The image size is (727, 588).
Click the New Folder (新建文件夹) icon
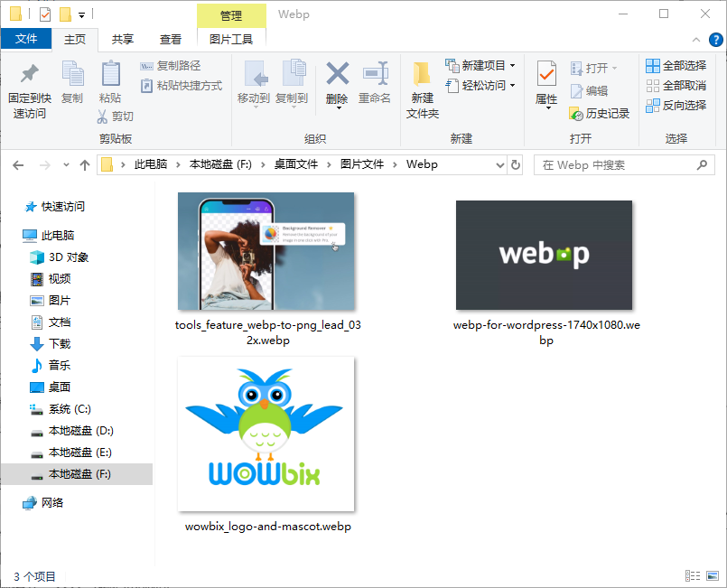[x=422, y=74]
